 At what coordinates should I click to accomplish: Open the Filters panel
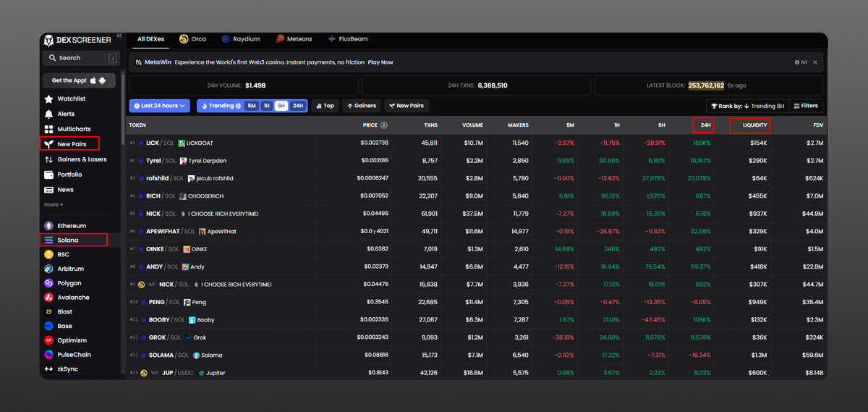(806, 106)
